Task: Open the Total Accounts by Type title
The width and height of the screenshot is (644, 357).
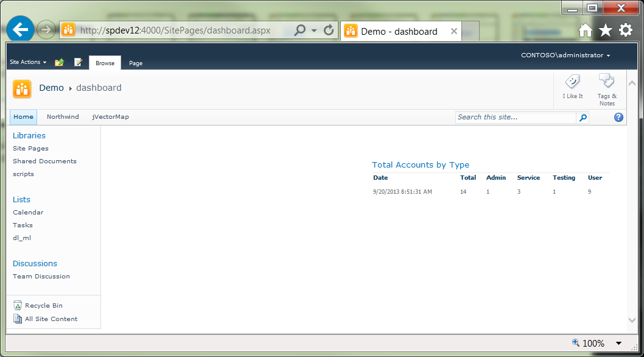Action: click(x=421, y=165)
